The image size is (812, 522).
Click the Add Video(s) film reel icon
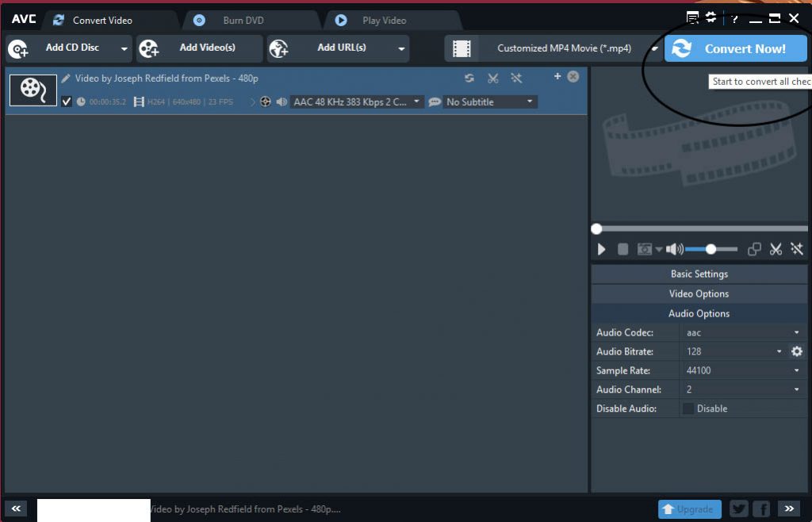click(x=148, y=48)
